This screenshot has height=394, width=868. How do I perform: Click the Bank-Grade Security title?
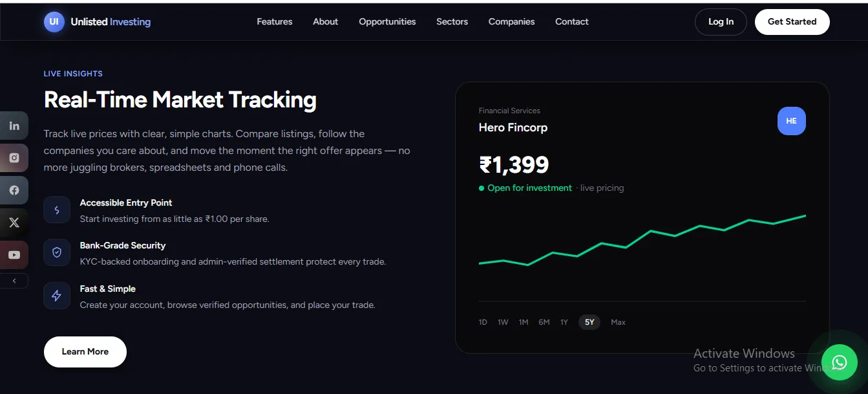tap(123, 245)
